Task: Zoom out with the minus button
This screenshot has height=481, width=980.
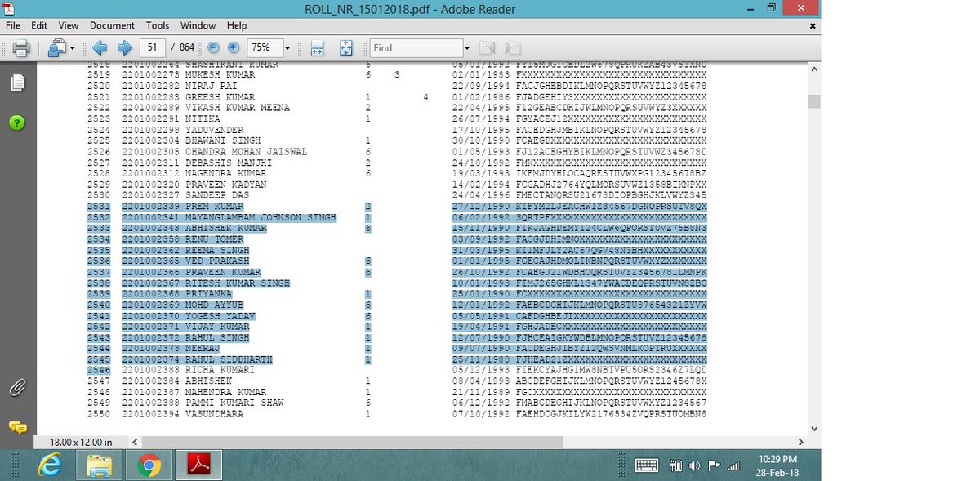Action: click(213, 48)
